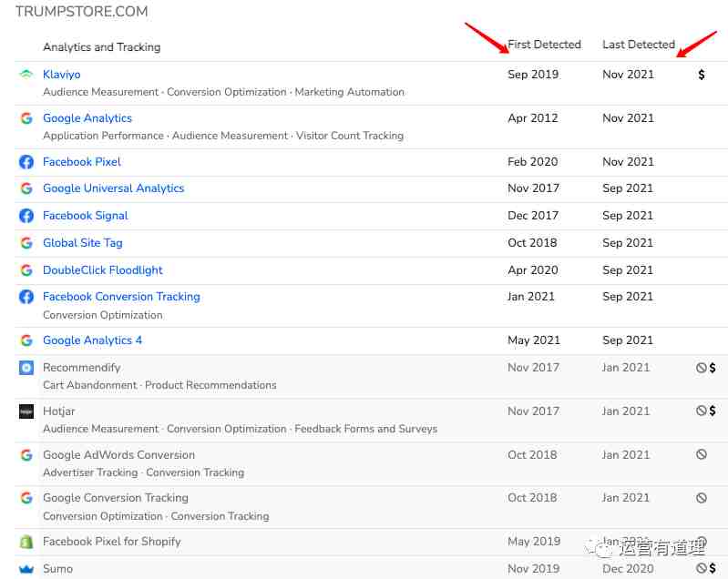Click the Facebook icon beside Facebook Signal
The image size is (728, 579).
coord(26,215)
